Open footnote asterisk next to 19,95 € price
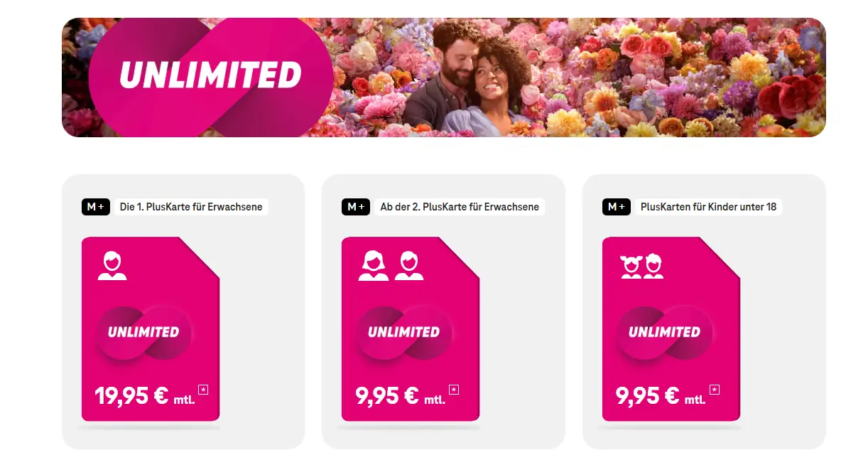The image size is (868, 465). click(x=203, y=389)
